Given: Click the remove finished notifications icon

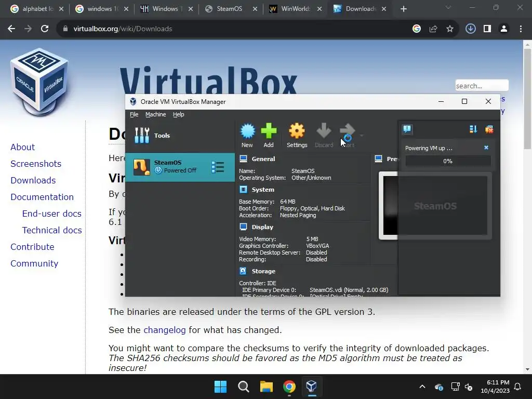Looking at the screenshot, I should [489, 129].
